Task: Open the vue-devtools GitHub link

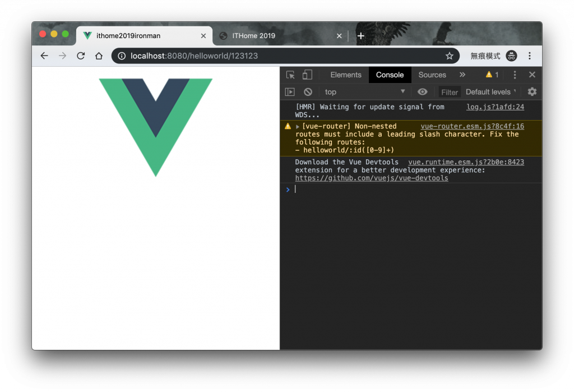Action: coord(372,178)
